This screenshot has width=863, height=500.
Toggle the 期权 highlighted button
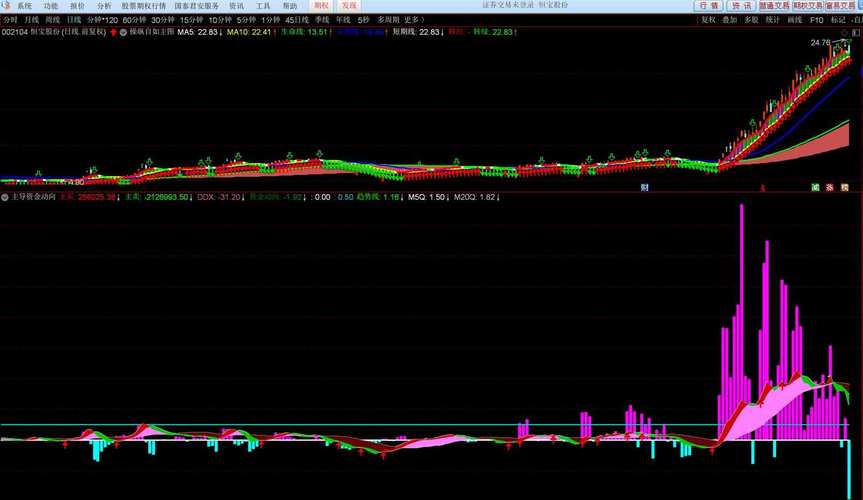point(320,5)
